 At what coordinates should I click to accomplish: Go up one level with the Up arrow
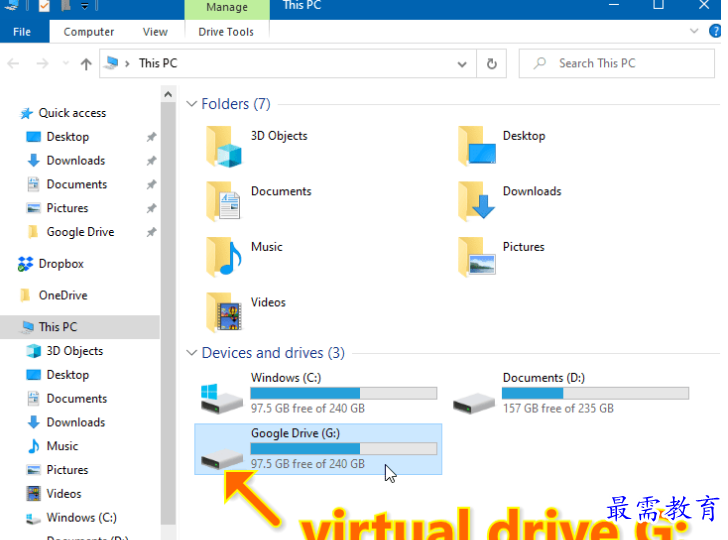pos(86,64)
